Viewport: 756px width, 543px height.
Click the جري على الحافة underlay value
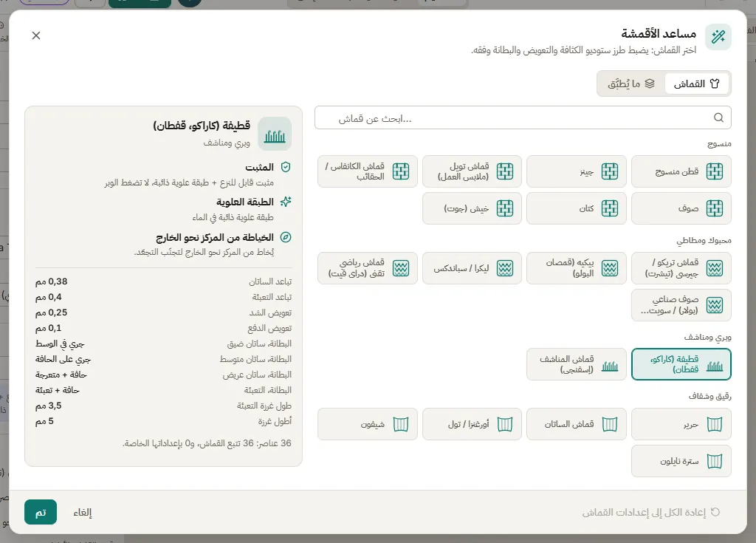(63, 359)
